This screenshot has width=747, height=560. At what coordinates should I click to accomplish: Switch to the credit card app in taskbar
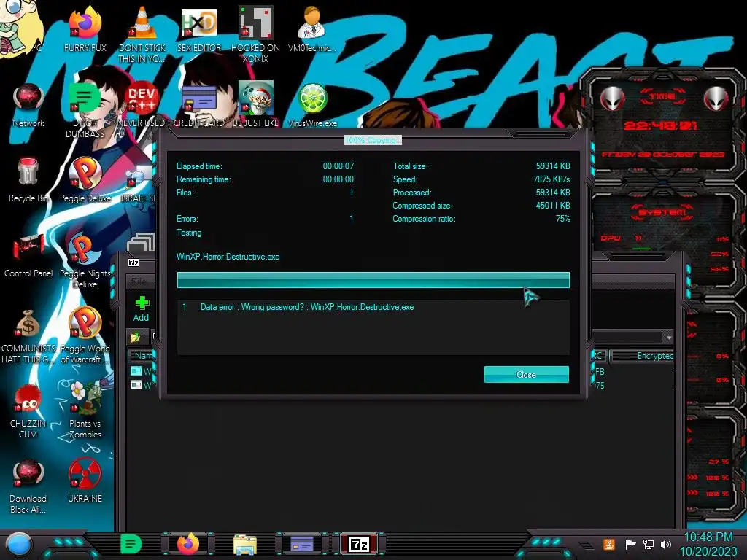[x=301, y=544]
